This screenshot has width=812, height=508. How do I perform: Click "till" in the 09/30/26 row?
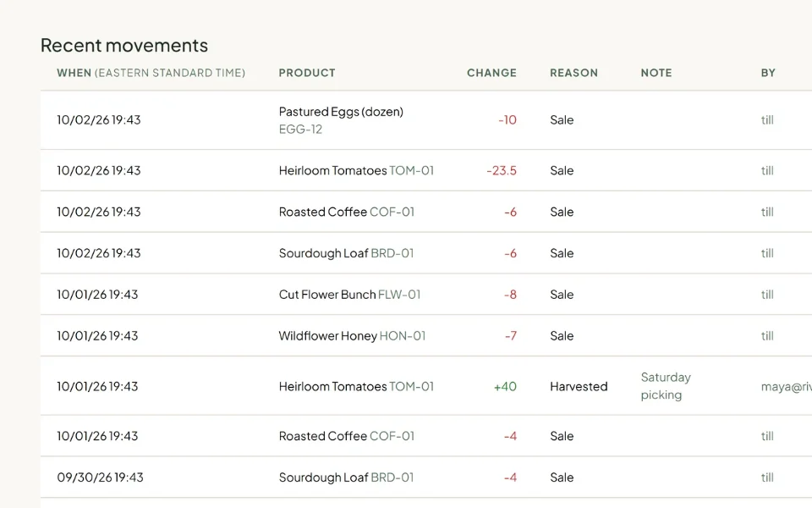pos(767,478)
